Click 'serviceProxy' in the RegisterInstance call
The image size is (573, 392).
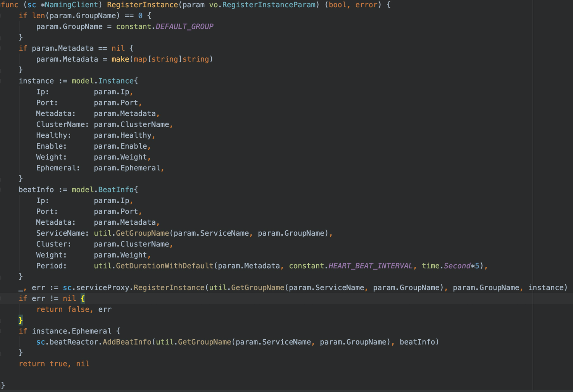click(102, 288)
